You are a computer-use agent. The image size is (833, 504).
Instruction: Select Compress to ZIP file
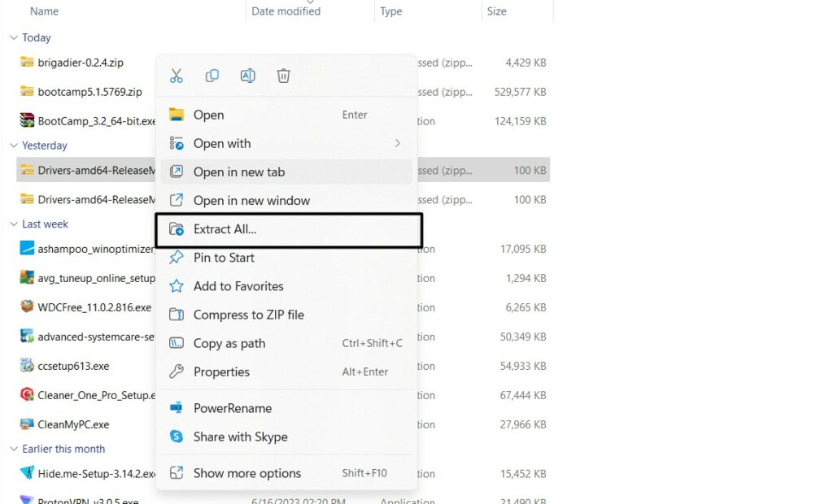click(248, 315)
